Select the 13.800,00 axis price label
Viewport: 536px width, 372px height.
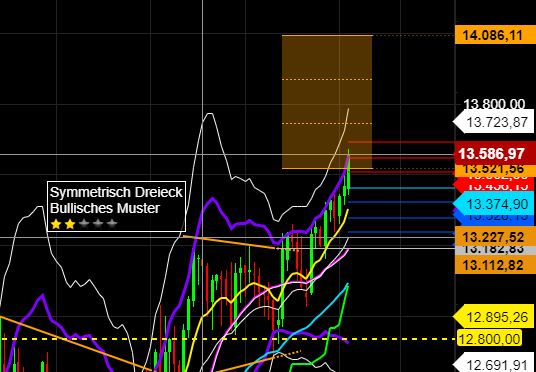494,104
